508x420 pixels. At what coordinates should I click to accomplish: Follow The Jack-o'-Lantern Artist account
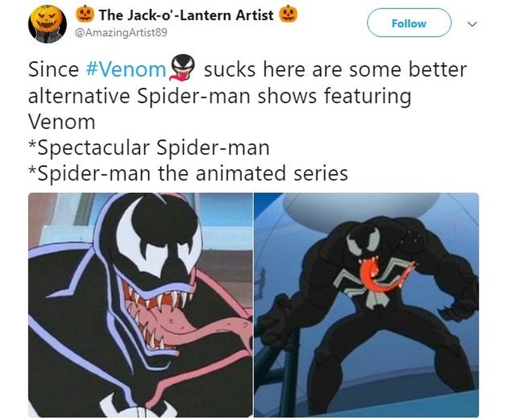tap(409, 23)
